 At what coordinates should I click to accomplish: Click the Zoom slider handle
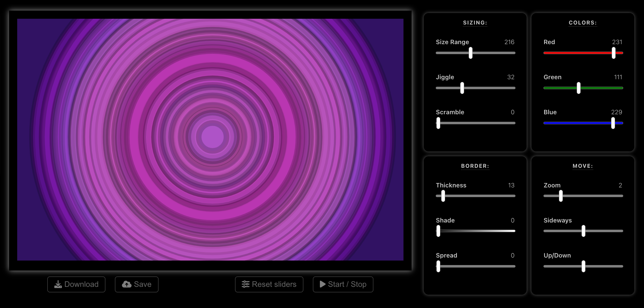[x=561, y=196]
